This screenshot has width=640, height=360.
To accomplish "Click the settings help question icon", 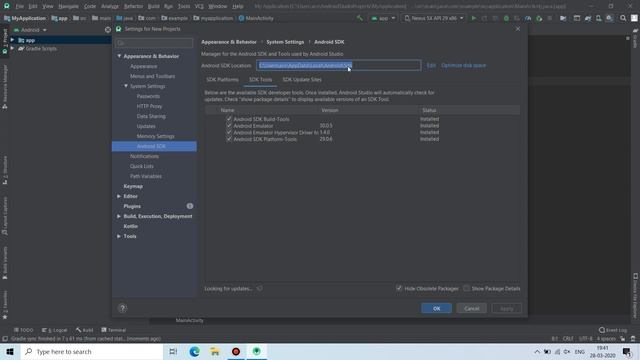I will (122, 308).
